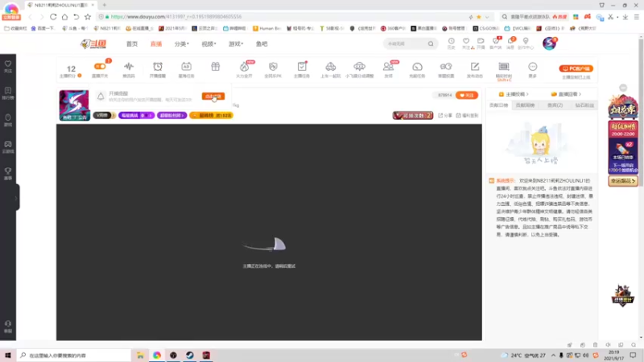Viewport: 644px width, 362px height.
Task: Toggle the 直播开关 live switch
Action: point(100,67)
